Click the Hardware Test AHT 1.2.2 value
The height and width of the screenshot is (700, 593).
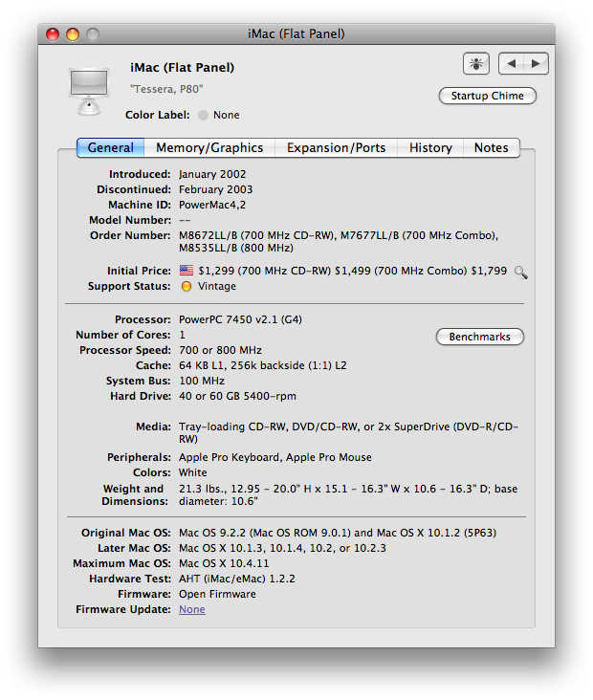tap(236, 579)
